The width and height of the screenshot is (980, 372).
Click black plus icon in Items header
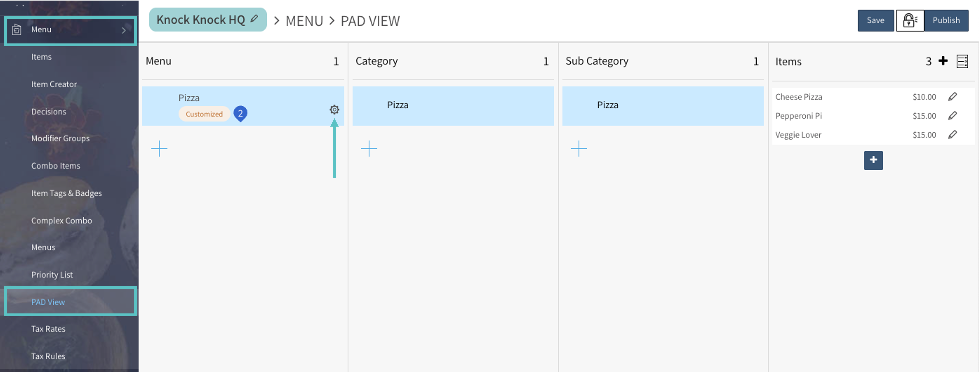point(943,61)
